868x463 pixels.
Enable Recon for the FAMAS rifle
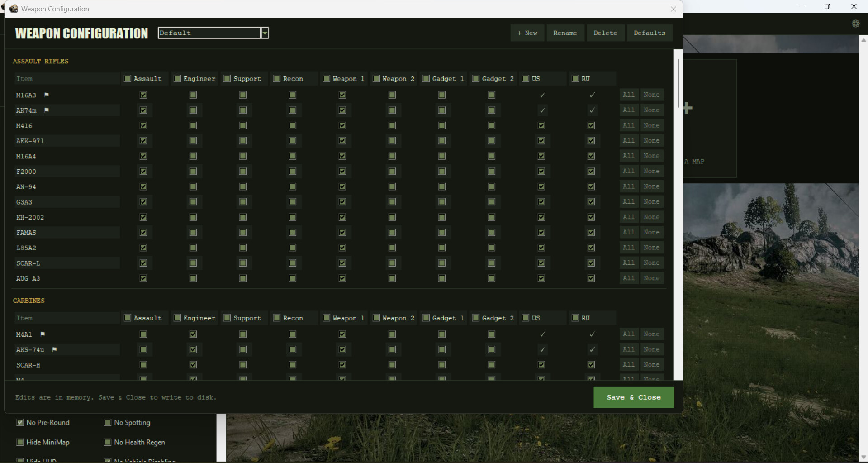(x=292, y=232)
